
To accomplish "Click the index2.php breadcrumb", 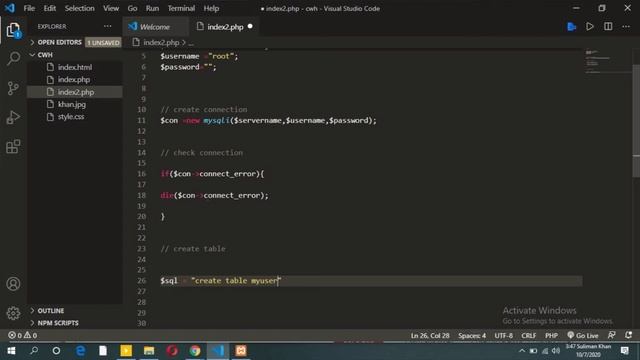I will (x=161, y=42).
